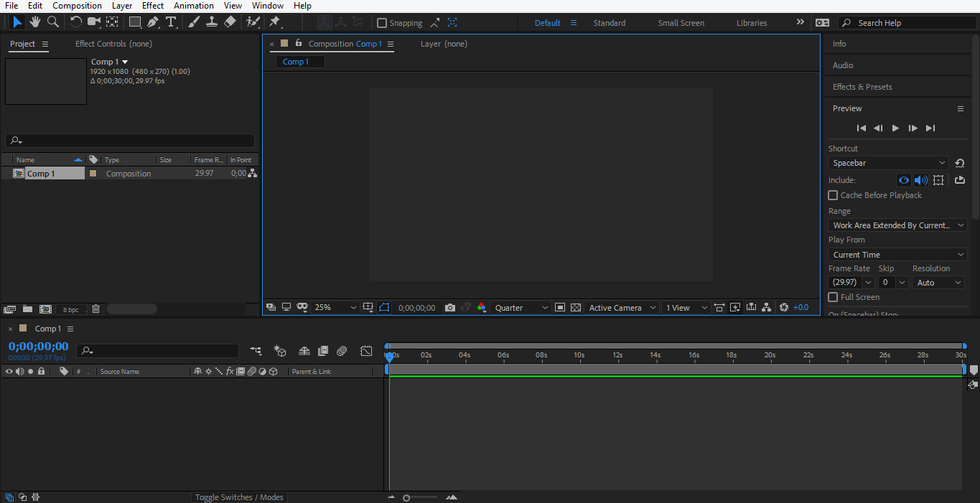The image size is (980, 503).
Task: Open the Spacebar shortcut dropdown
Action: tap(889, 163)
